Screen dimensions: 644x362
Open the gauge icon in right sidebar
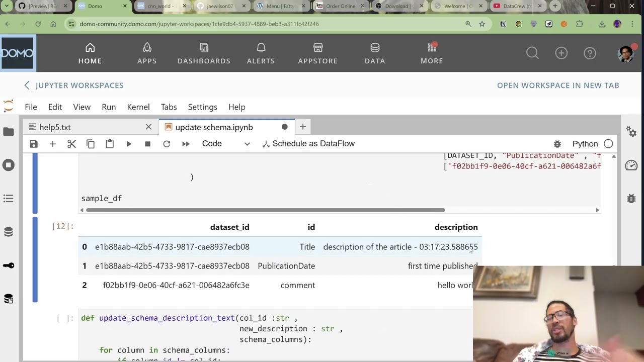click(631, 165)
